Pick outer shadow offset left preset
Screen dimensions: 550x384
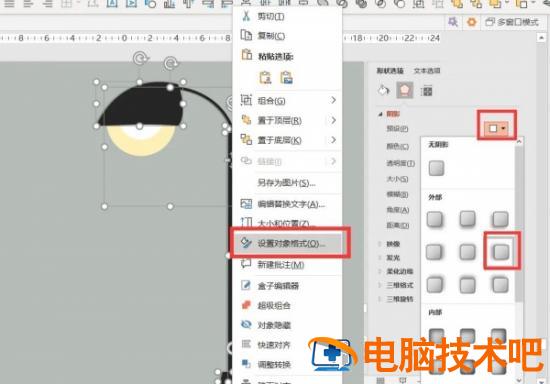[x=501, y=252]
